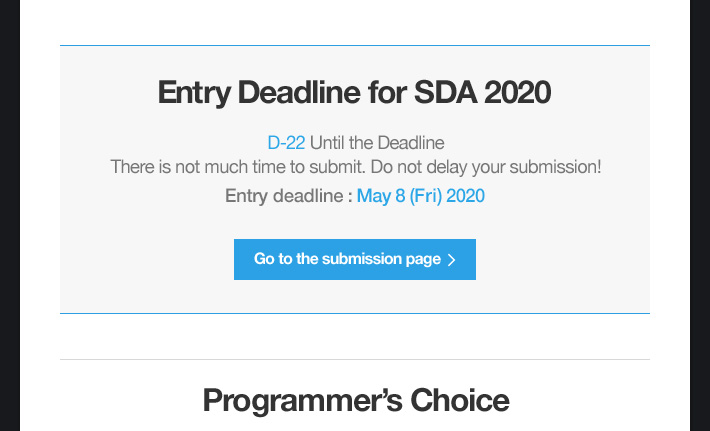Click the gray divider above Programmer's Choice

355,359
